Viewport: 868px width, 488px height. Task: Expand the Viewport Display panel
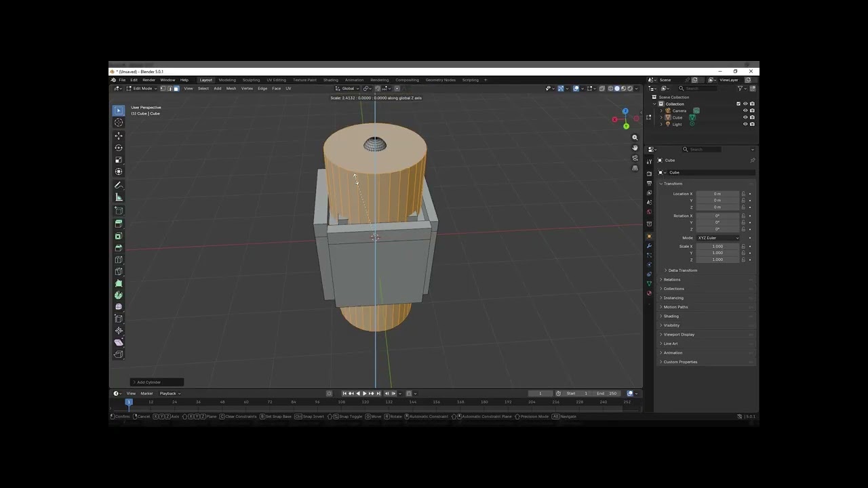click(677, 334)
